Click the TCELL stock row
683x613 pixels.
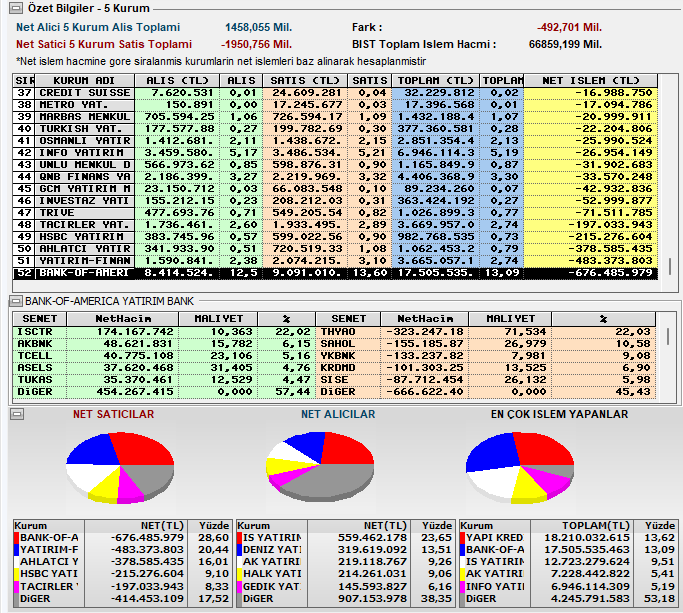(164, 356)
